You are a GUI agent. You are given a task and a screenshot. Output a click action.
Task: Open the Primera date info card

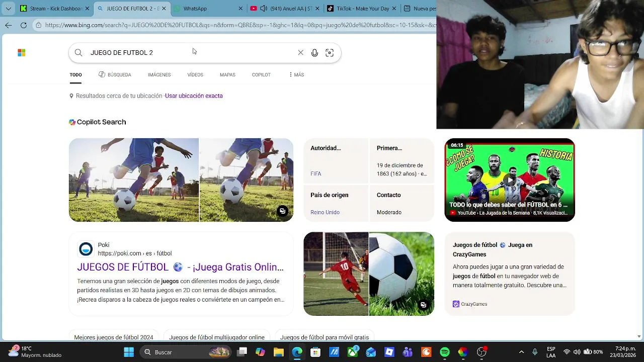point(402,161)
